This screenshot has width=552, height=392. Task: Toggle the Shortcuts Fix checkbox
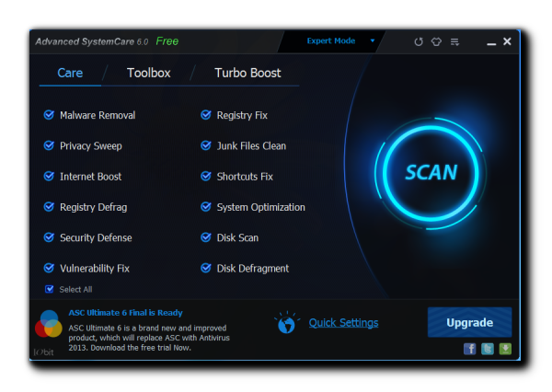[x=206, y=176]
